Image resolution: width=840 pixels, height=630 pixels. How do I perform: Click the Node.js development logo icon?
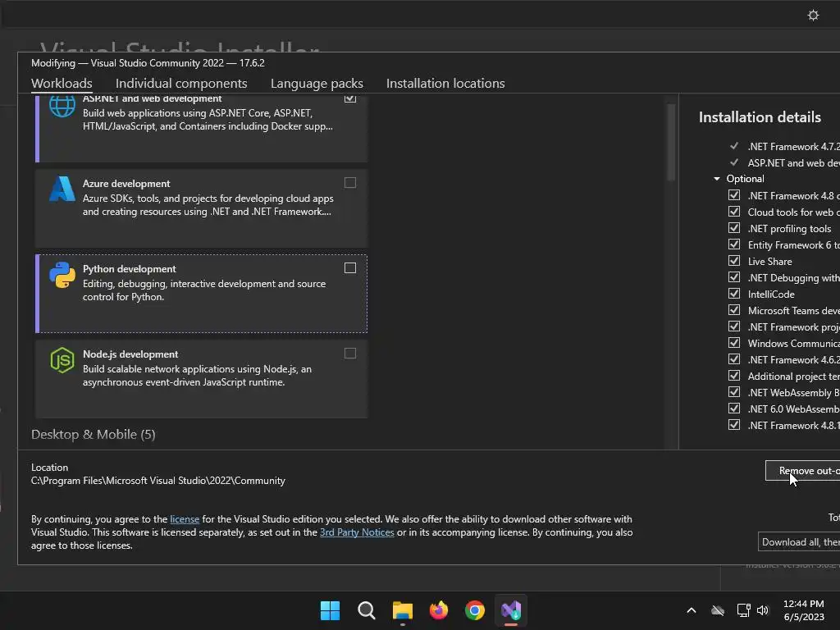tap(62, 360)
